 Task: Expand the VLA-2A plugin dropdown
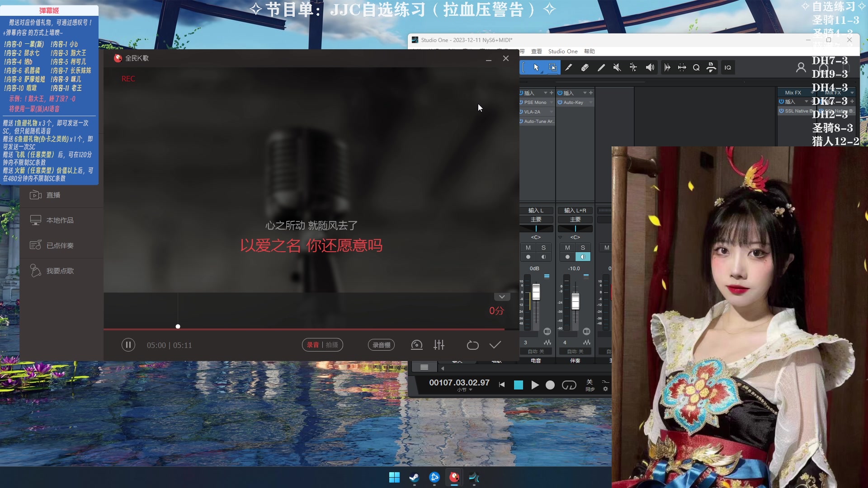552,112
